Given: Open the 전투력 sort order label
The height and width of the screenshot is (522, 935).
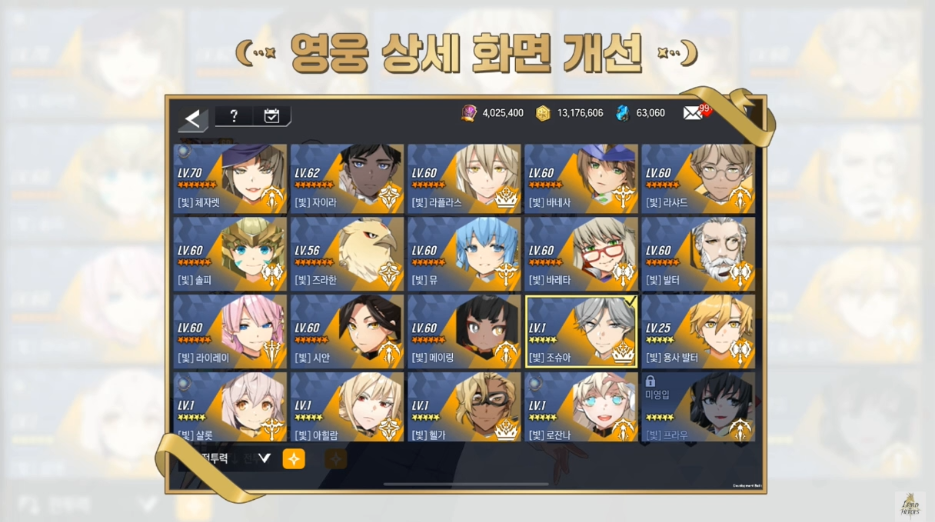Looking at the screenshot, I should (x=215, y=458).
